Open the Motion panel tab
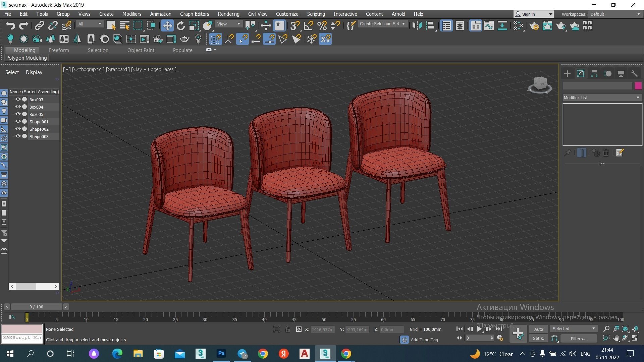 click(607, 74)
